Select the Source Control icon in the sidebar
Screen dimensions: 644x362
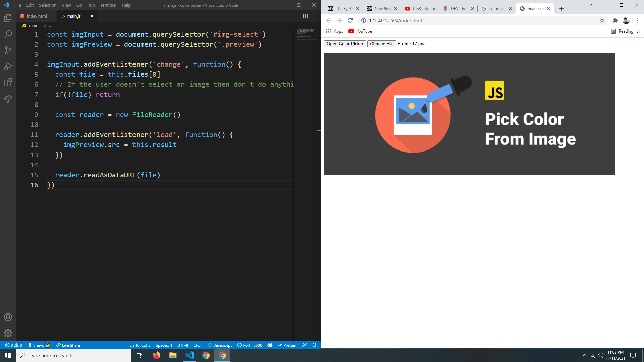(x=8, y=50)
